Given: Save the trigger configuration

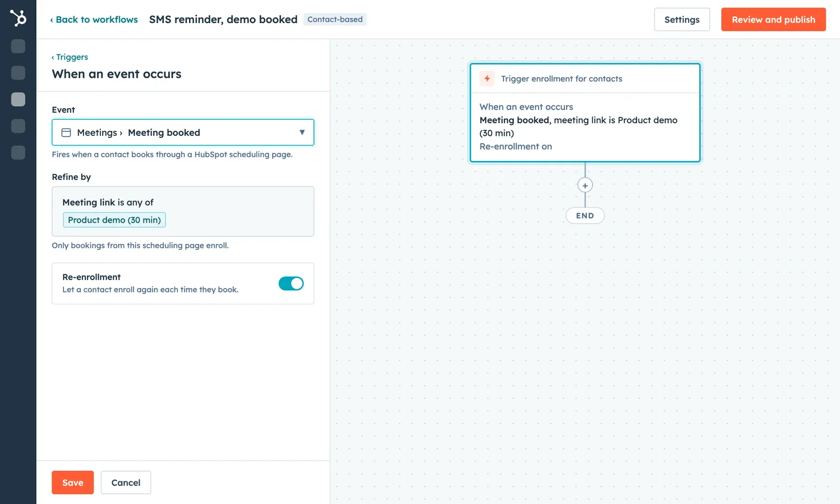Looking at the screenshot, I should 72,482.
